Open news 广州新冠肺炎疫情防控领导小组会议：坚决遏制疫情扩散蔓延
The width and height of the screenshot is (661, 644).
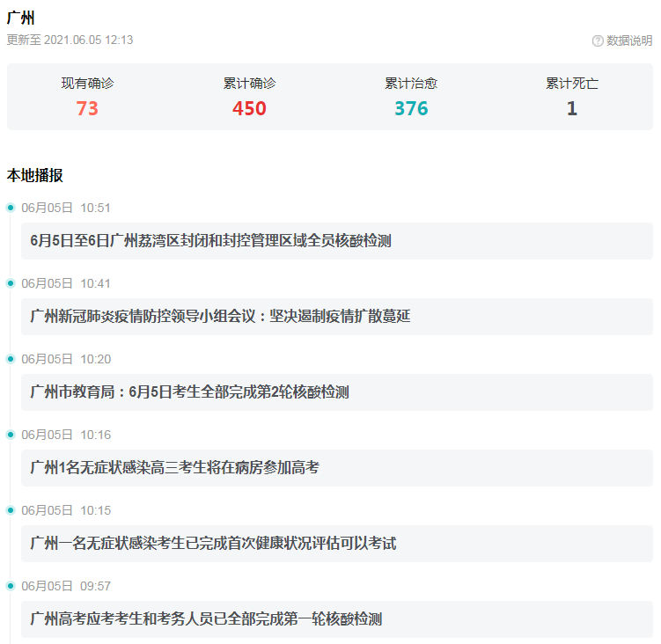[x=337, y=317]
